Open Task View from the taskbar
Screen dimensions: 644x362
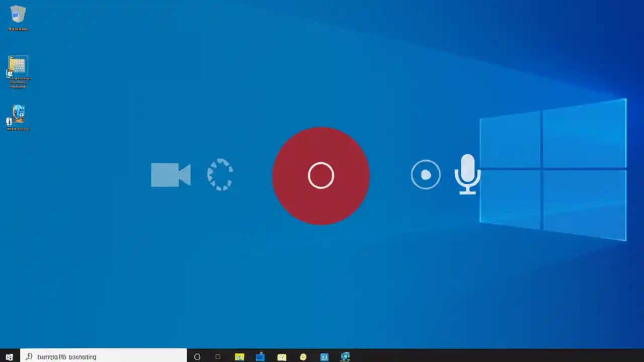[x=217, y=357]
